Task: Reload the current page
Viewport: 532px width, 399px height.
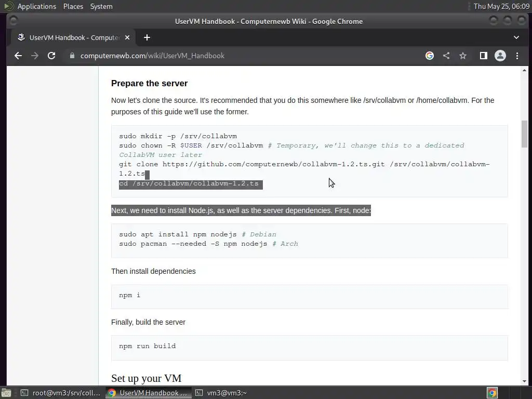Action: coord(51,56)
